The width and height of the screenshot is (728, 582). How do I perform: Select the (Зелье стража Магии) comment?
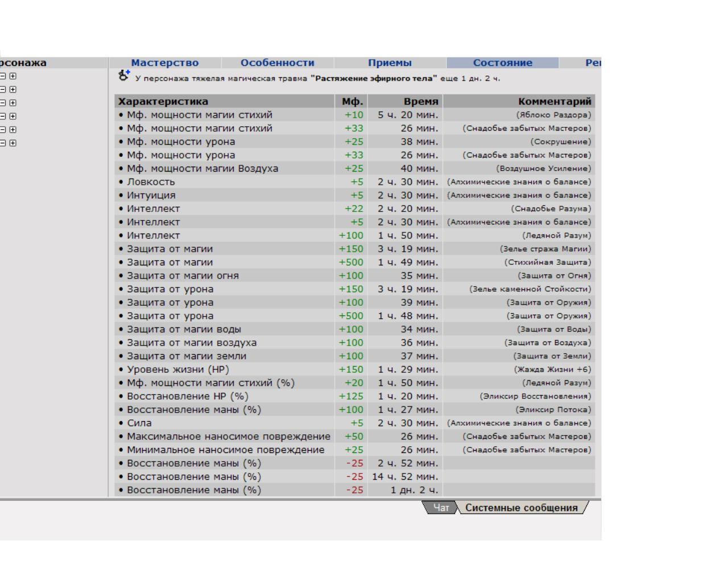tap(546, 249)
